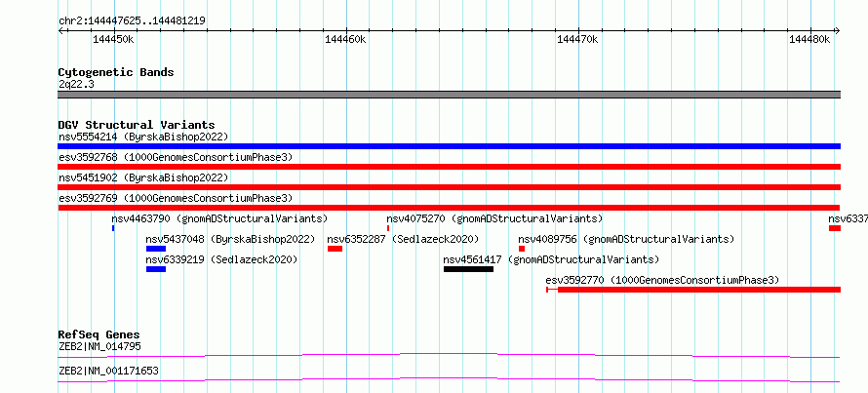Click the ZEB2|NM_014795 gene label
The height and width of the screenshot is (393, 868).
pos(99,346)
